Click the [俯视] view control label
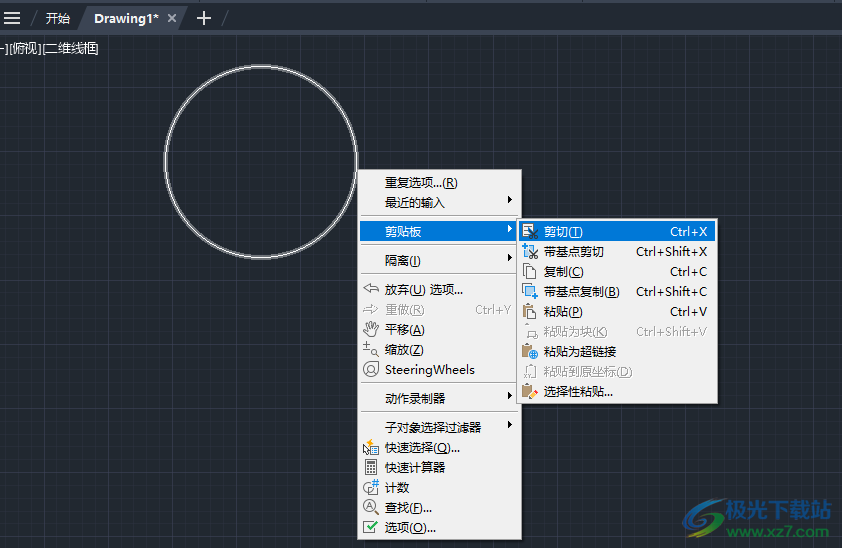This screenshot has width=842, height=548. [25, 48]
